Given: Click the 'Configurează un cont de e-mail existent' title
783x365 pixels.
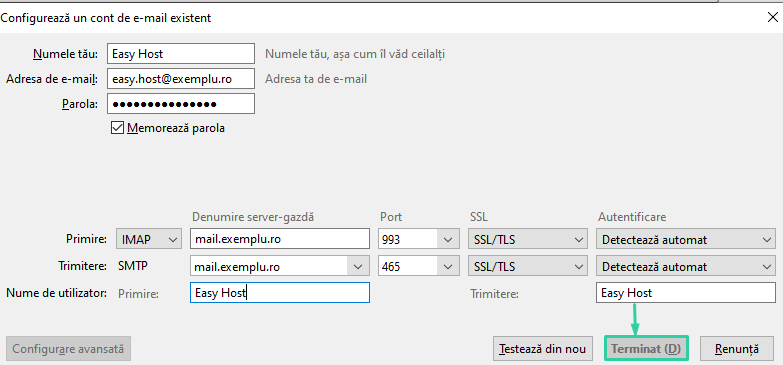Looking at the screenshot, I should tap(106, 18).
